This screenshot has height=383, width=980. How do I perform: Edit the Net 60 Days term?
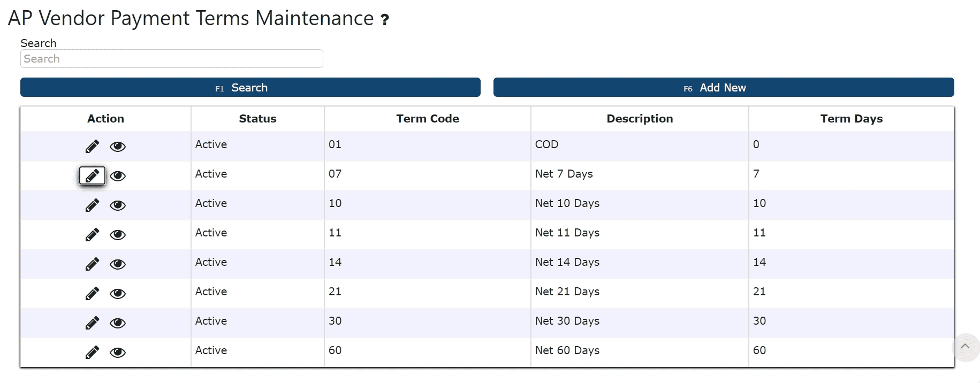tap(92, 352)
